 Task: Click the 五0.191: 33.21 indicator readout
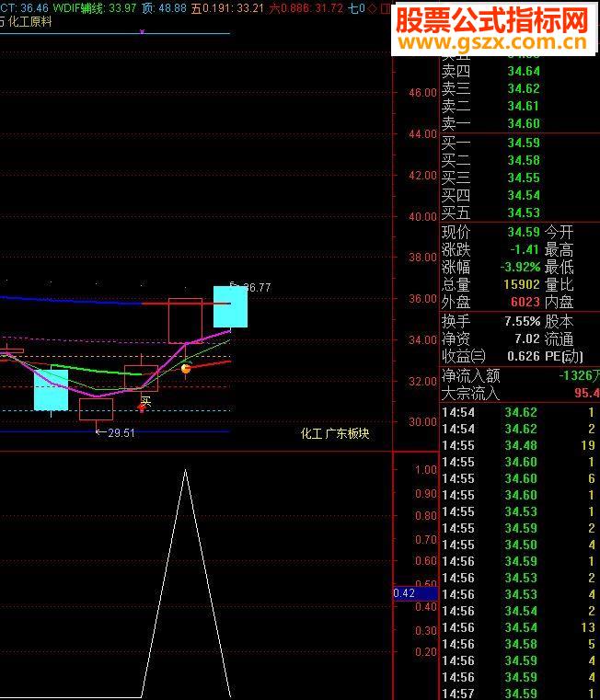228,8
